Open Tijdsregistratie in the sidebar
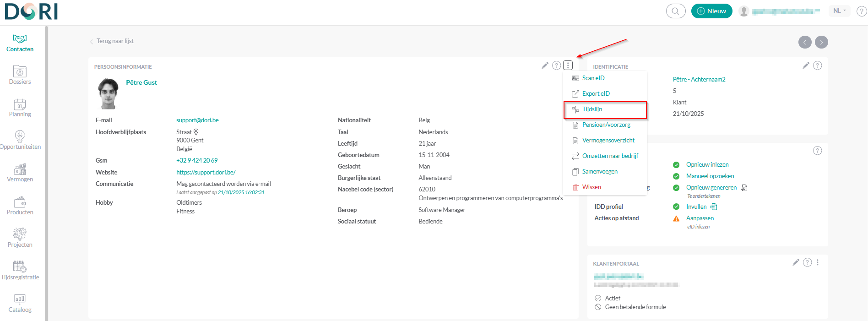The width and height of the screenshot is (868, 321). [20, 271]
